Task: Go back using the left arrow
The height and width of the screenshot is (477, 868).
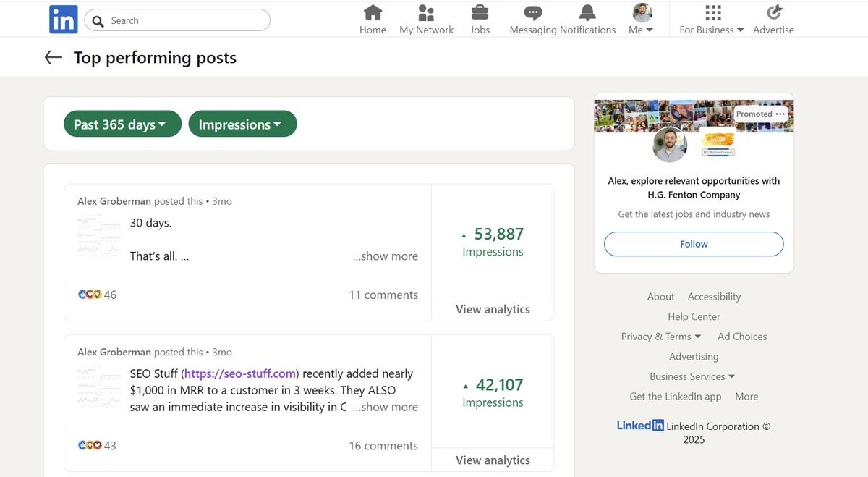Action: [53, 58]
